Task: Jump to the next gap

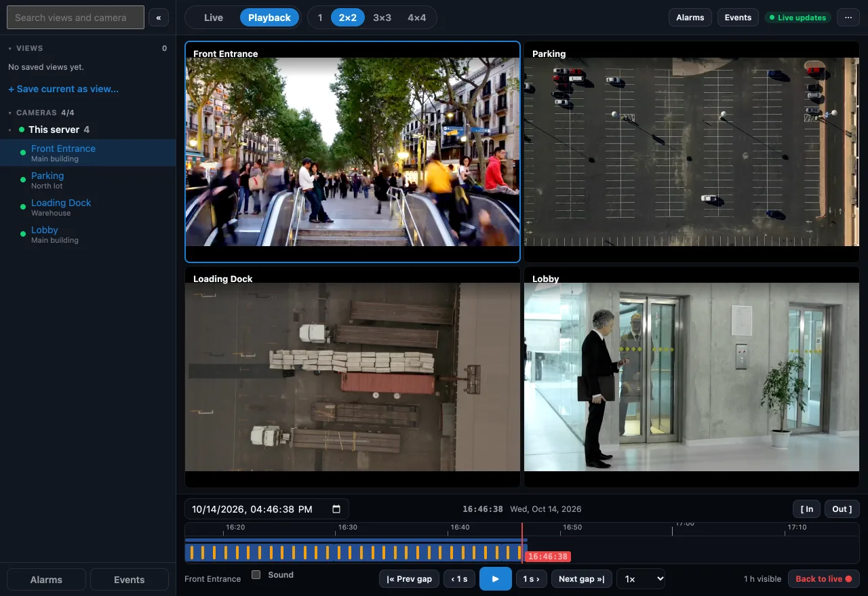Action: (582, 579)
